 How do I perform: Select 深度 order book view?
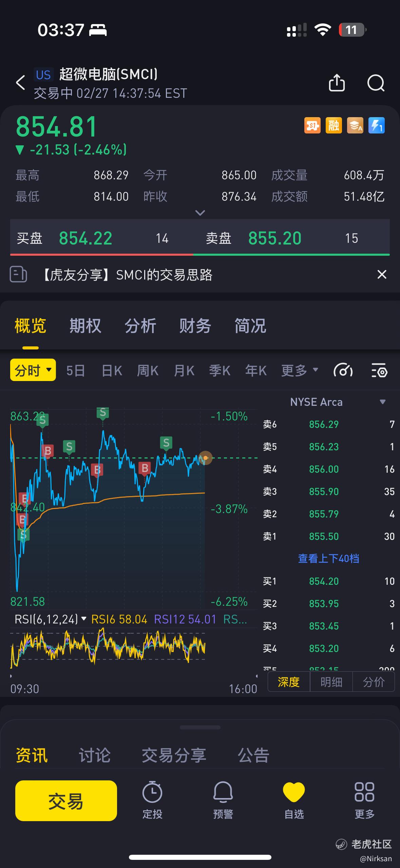(289, 682)
